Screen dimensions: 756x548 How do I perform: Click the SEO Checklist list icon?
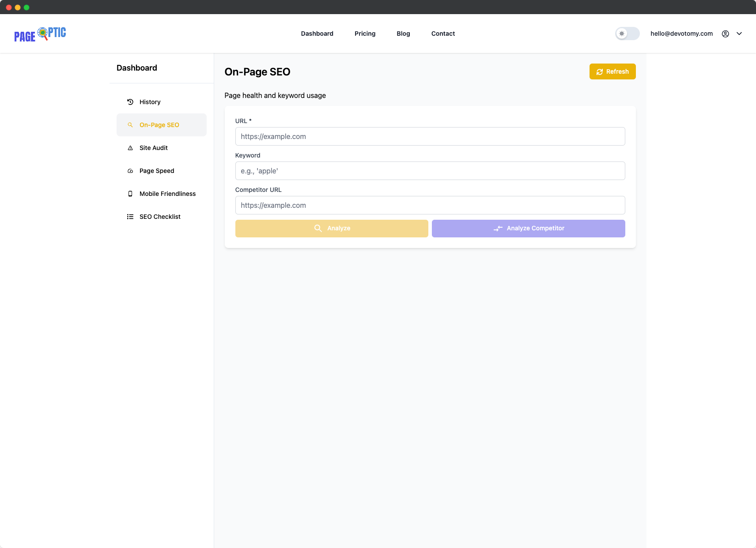[x=130, y=217]
